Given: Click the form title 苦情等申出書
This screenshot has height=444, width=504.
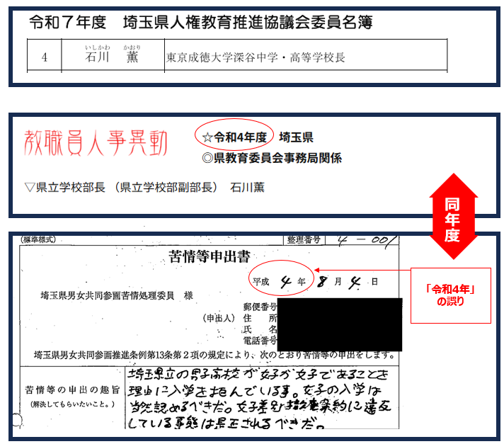Looking at the screenshot, I should (x=210, y=256).
